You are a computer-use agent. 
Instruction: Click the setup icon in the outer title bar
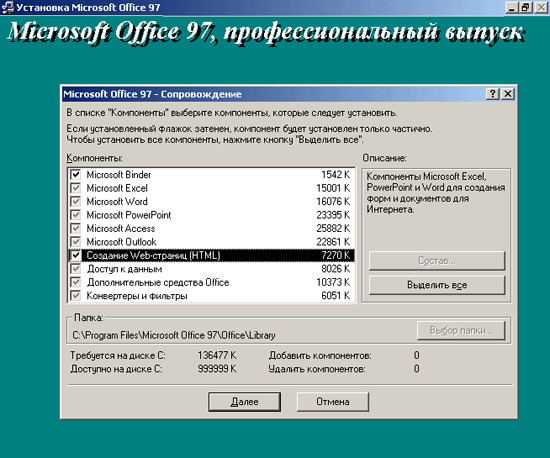coord(8,7)
